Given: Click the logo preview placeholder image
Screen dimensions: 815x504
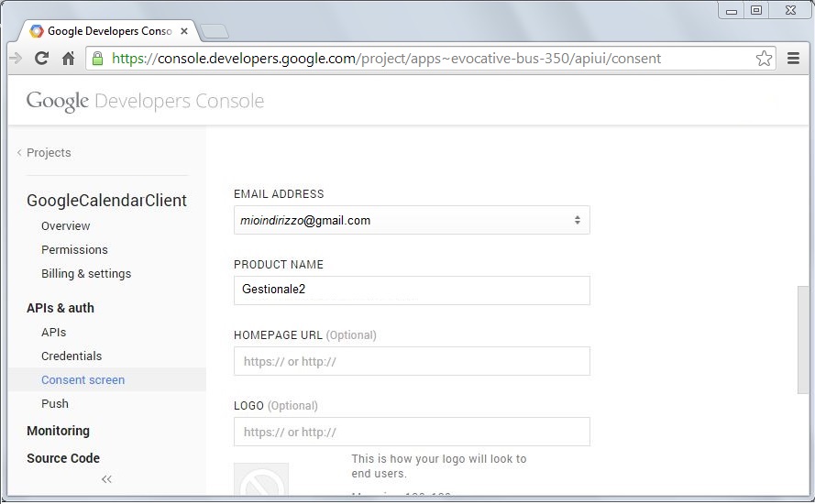Looking at the screenshot, I should click(x=261, y=479).
